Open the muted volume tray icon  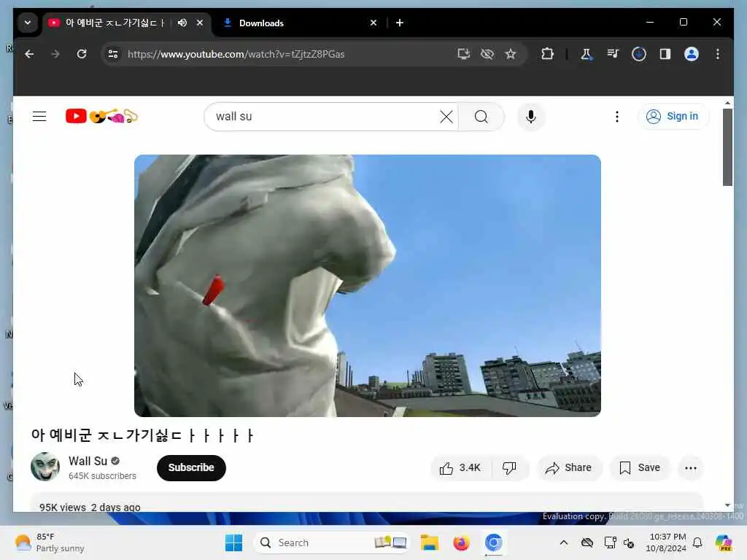coord(629,542)
